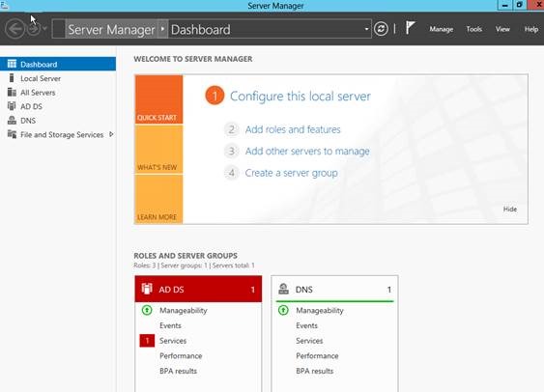Select the What's New tile
The height and width of the screenshot is (392, 544).
[x=158, y=149]
